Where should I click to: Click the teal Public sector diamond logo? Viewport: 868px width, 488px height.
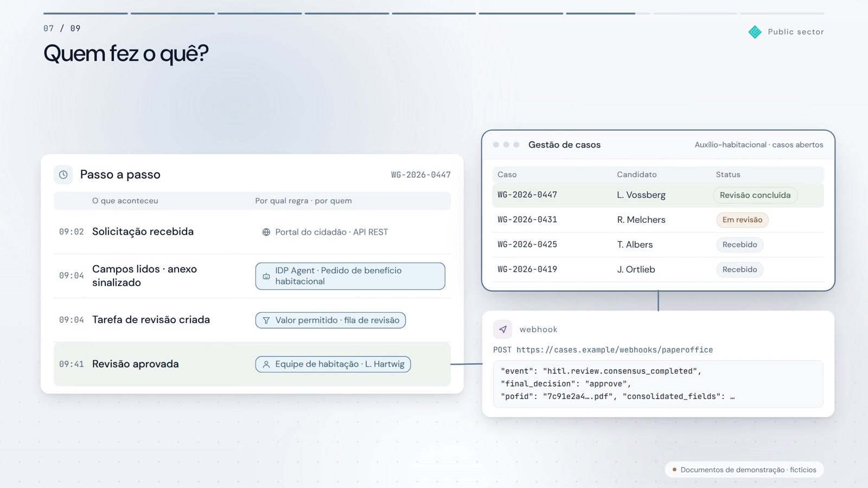pos(755,32)
